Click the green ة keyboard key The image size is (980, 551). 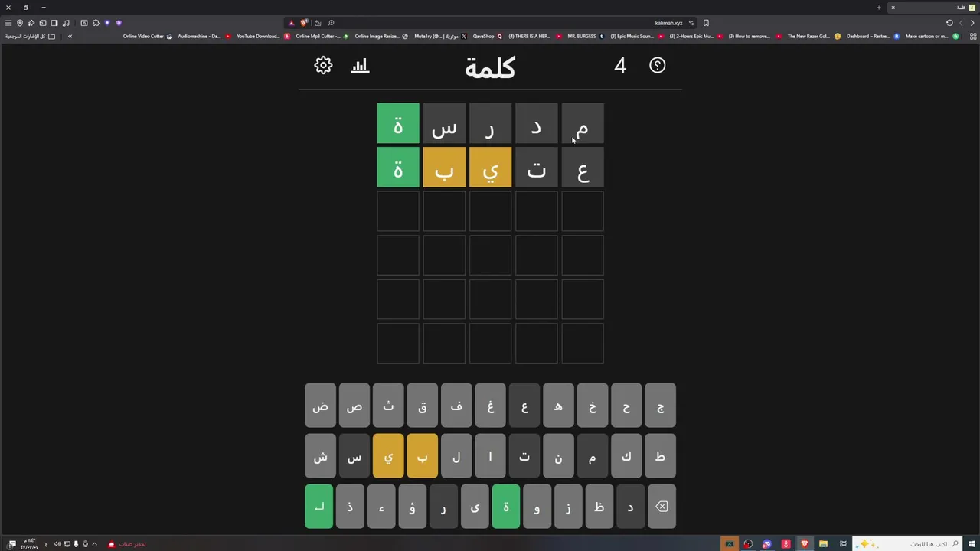pos(506,507)
